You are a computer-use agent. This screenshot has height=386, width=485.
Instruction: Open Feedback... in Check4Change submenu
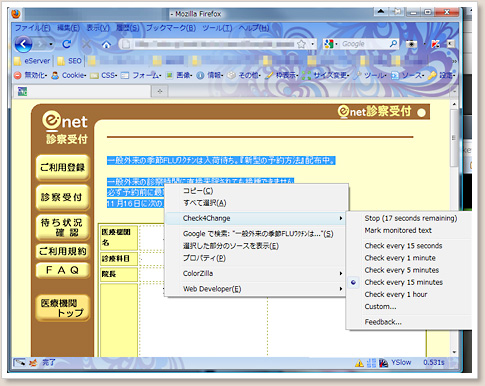pos(383,322)
